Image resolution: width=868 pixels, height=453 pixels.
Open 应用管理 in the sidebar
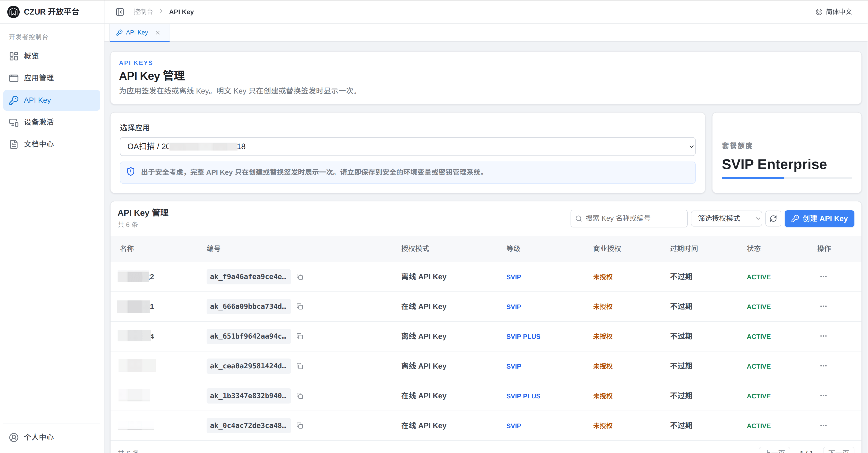(52, 78)
